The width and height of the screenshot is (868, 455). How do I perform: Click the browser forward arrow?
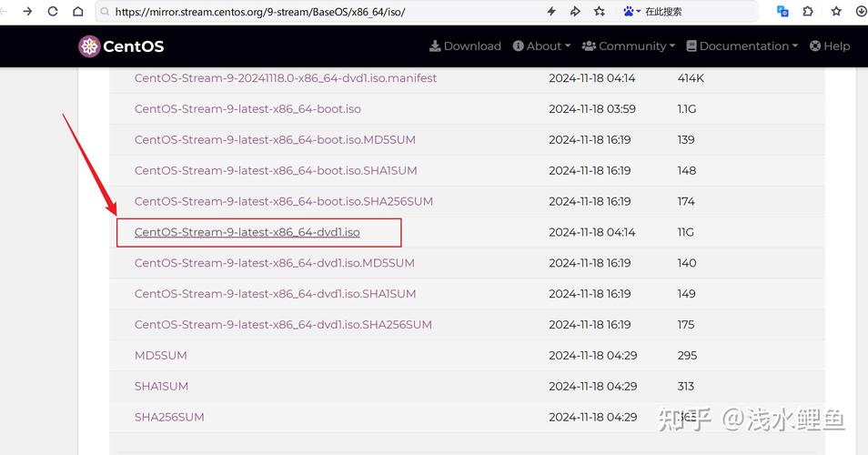pyautogui.click(x=27, y=11)
